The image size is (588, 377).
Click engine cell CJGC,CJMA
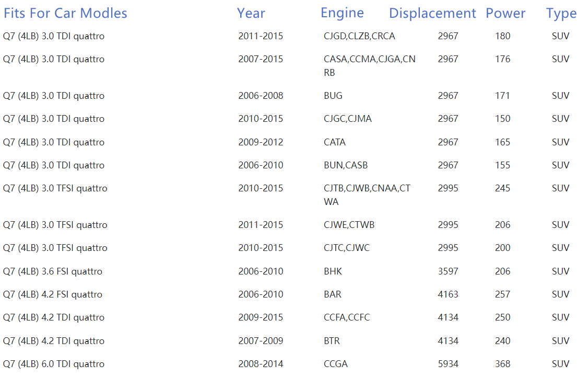pos(348,119)
